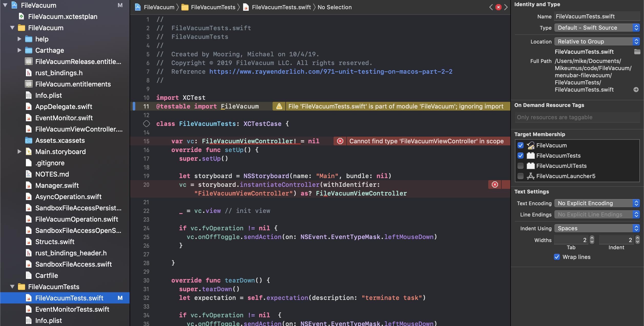Click No Selection in the jump bar
This screenshot has height=326, width=644.
(x=334, y=7)
